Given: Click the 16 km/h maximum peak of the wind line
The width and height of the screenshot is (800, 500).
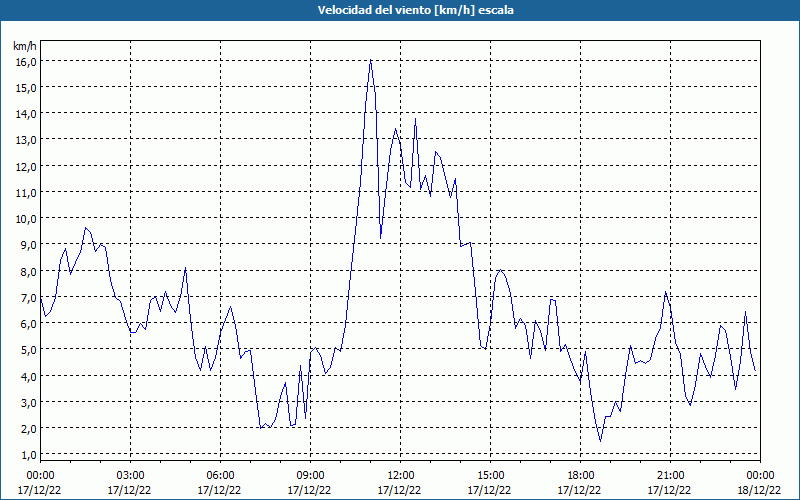Looking at the screenshot, I should tap(370, 61).
